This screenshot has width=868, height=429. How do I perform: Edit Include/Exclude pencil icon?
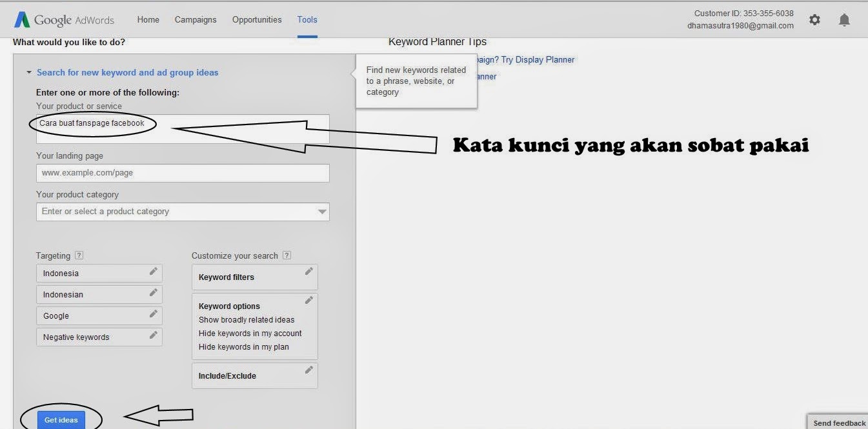[x=309, y=370]
